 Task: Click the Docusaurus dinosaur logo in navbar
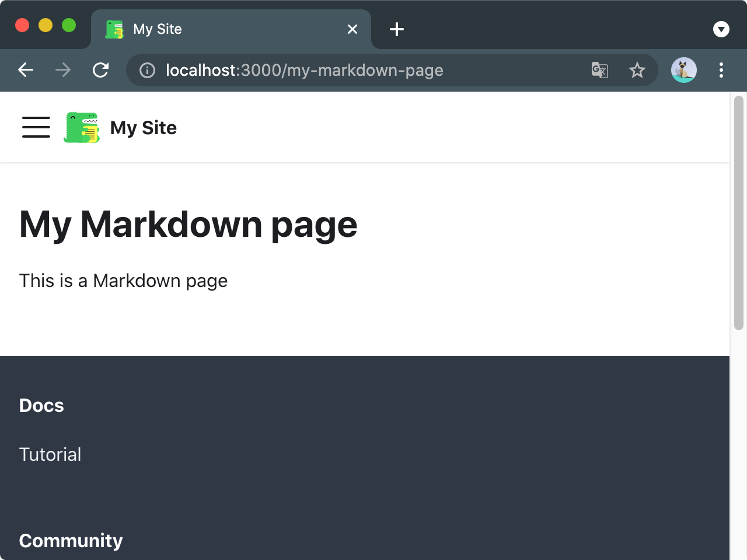pyautogui.click(x=82, y=127)
